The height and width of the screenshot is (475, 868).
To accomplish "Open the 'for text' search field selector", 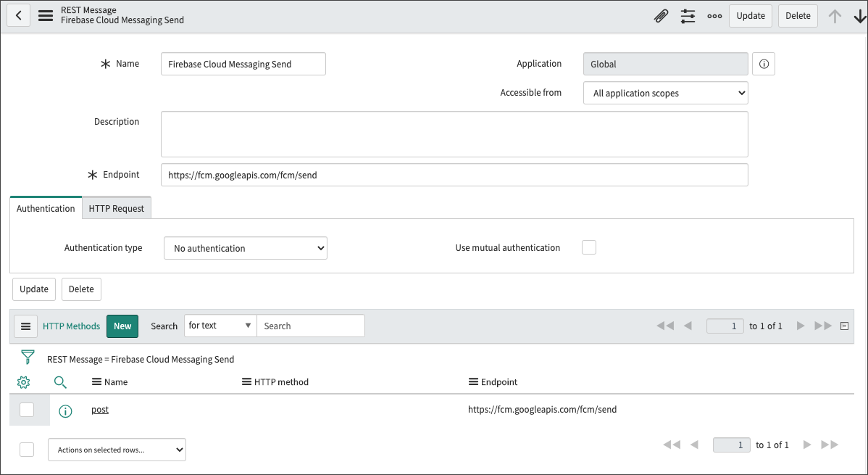I will point(220,326).
